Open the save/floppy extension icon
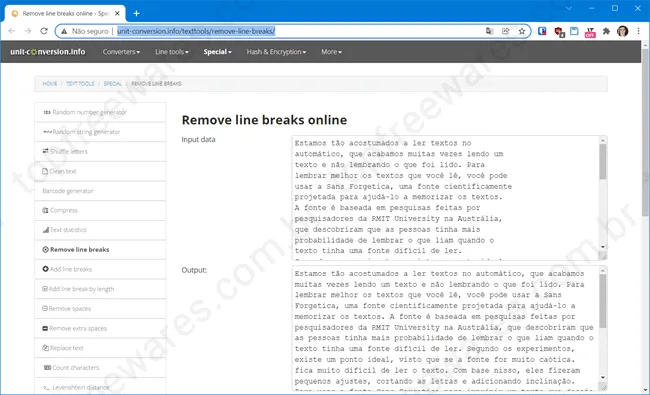Viewport: 650px width, 395px height. (x=574, y=31)
